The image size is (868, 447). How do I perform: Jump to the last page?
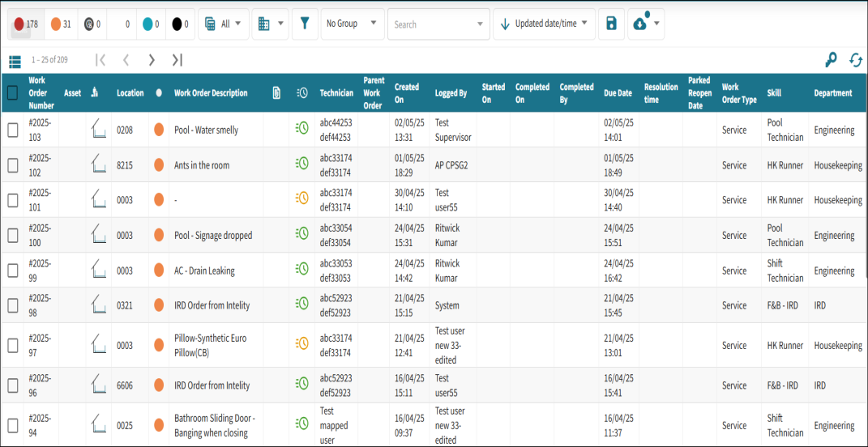coord(177,60)
